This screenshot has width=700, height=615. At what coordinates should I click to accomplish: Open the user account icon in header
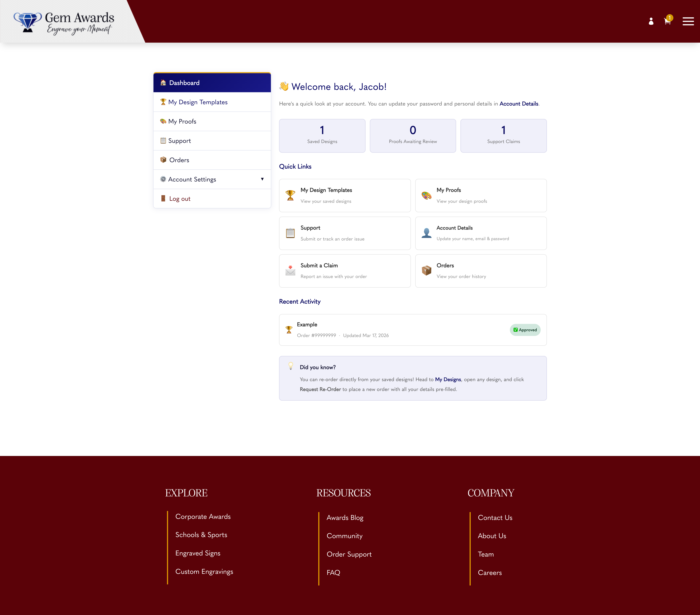651,21
